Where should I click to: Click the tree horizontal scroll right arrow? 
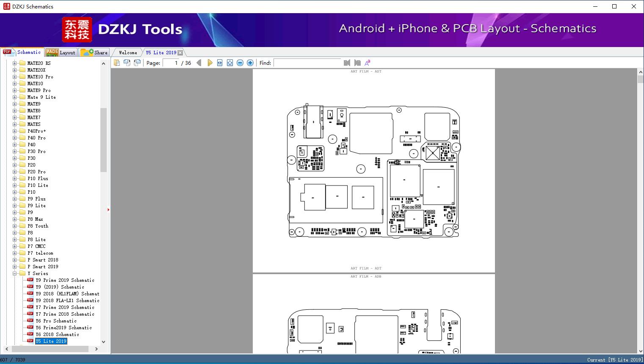[x=97, y=349]
